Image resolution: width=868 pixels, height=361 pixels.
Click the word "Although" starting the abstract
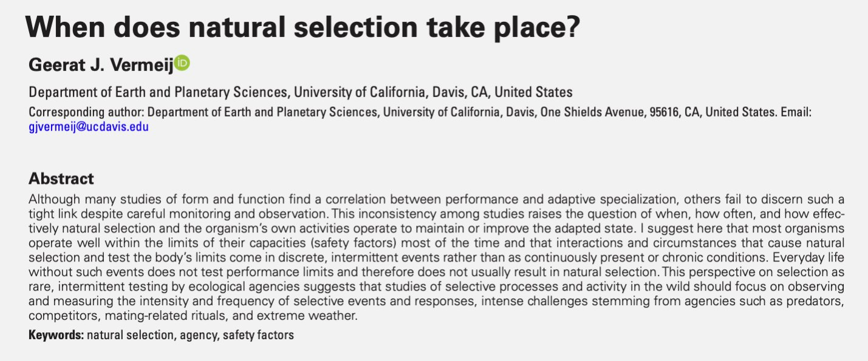(x=52, y=200)
